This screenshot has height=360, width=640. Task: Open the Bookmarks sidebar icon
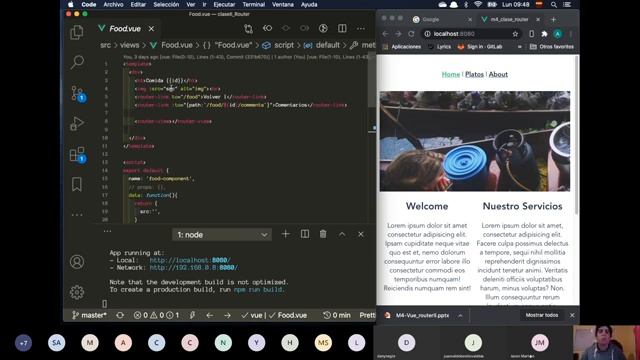click(77, 184)
